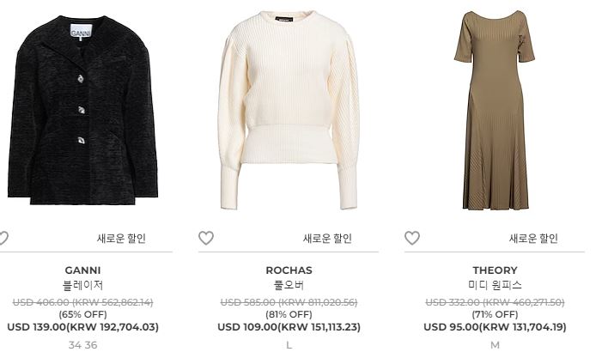Open the black GANNI blazer image
The width and height of the screenshot is (602, 364).
coord(82,110)
